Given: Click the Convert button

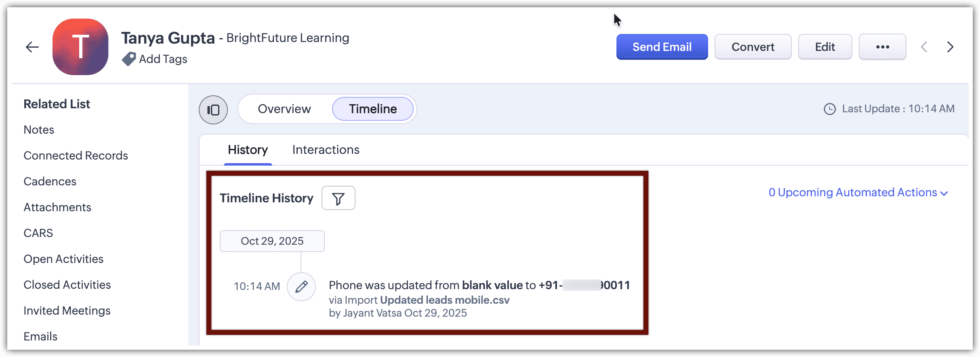Looking at the screenshot, I should (753, 47).
